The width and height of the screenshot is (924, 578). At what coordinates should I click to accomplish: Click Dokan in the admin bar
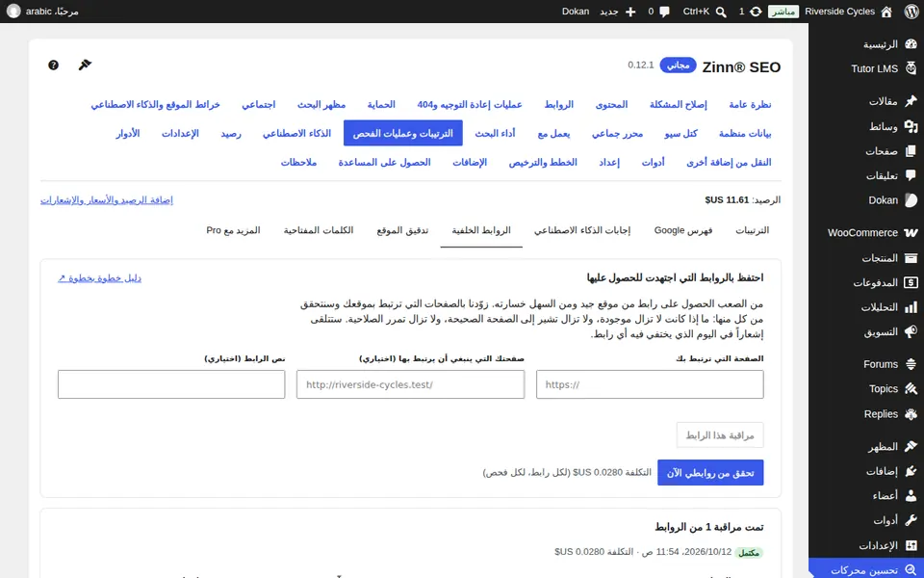[576, 12]
